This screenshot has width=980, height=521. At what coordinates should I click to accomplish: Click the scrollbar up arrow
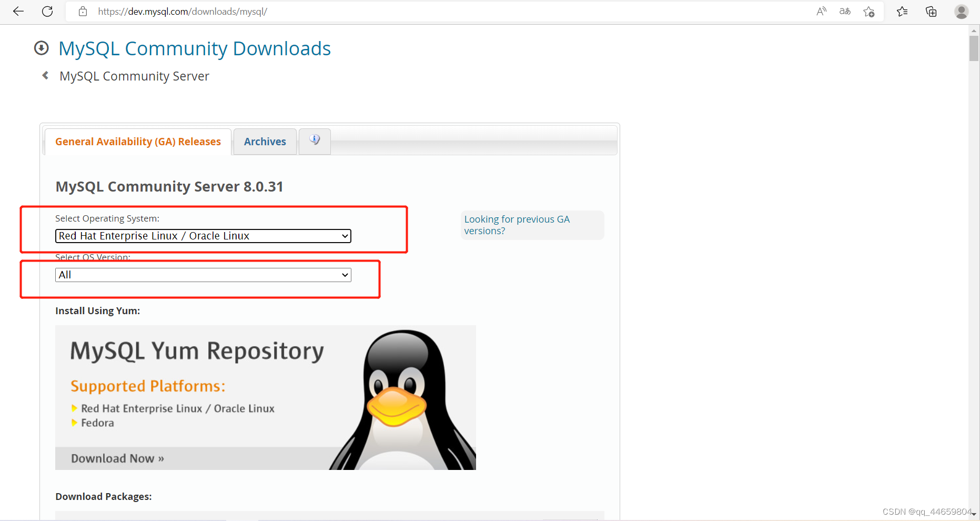974,31
